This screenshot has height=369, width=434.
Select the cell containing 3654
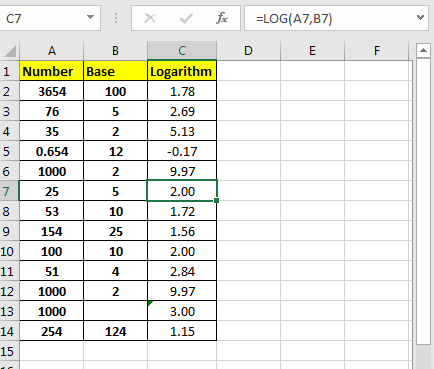click(52, 91)
